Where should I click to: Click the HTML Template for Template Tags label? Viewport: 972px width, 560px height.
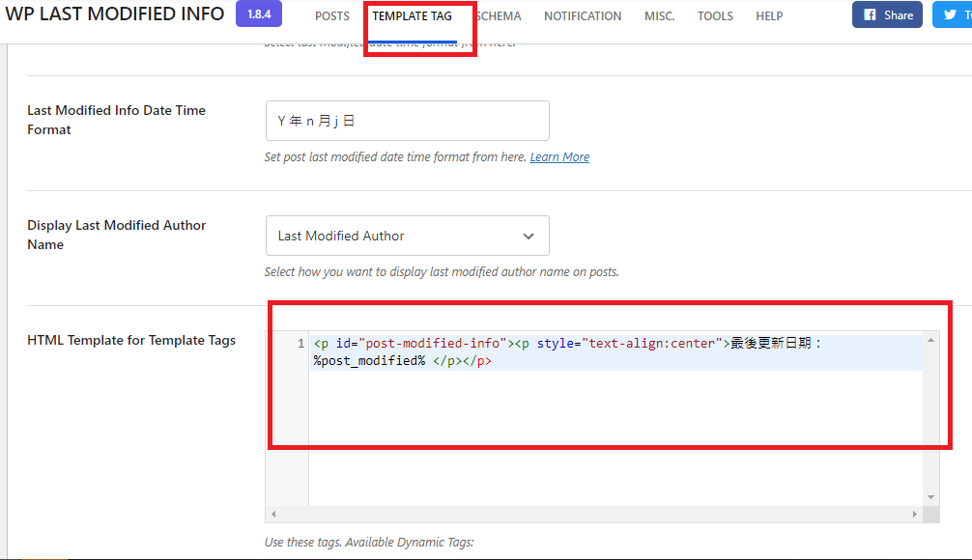click(131, 340)
